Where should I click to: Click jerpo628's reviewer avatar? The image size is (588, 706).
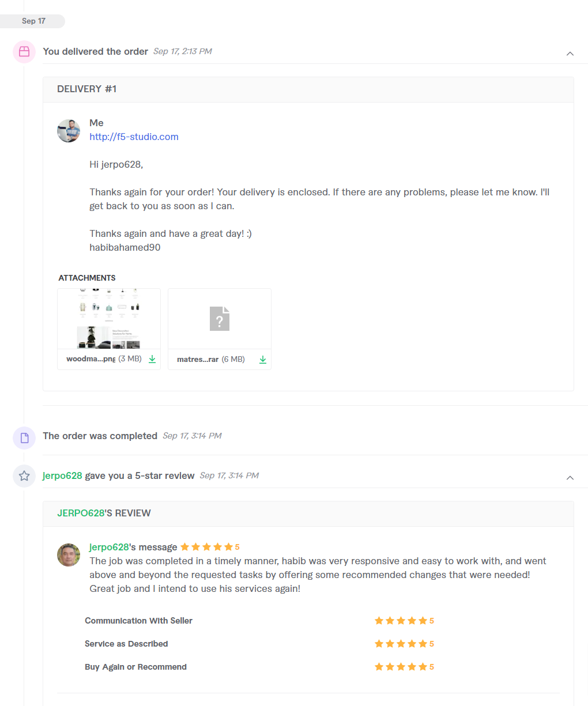[69, 555]
